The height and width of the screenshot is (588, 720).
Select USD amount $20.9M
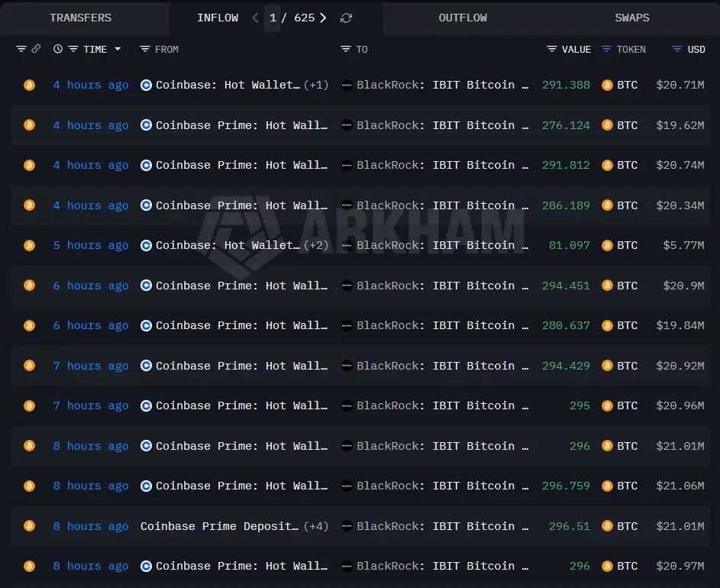click(683, 286)
